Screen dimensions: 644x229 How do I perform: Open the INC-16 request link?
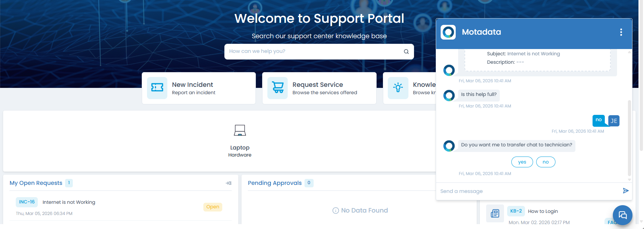[27, 202]
